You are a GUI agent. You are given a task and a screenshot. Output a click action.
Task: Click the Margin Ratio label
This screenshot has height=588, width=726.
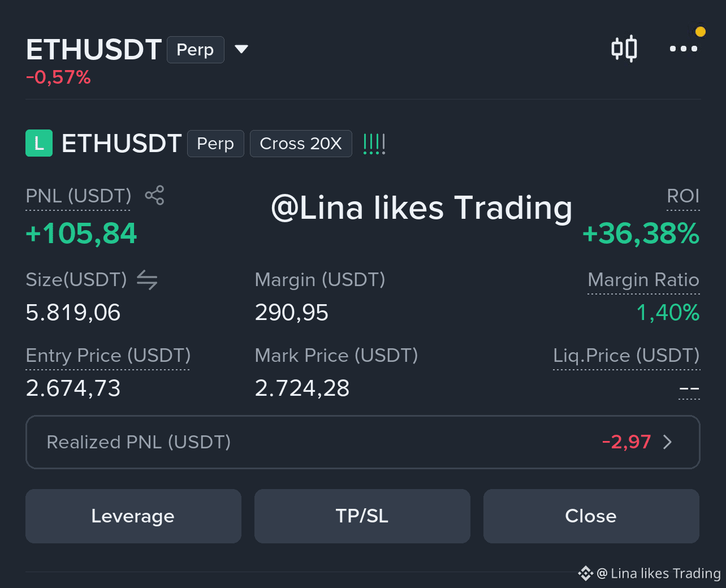[x=643, y=280]
